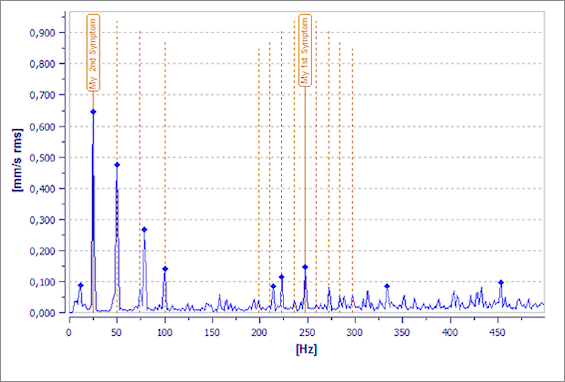
Task: Click the [Hz] x-axis title
Action: pos(306,349)
